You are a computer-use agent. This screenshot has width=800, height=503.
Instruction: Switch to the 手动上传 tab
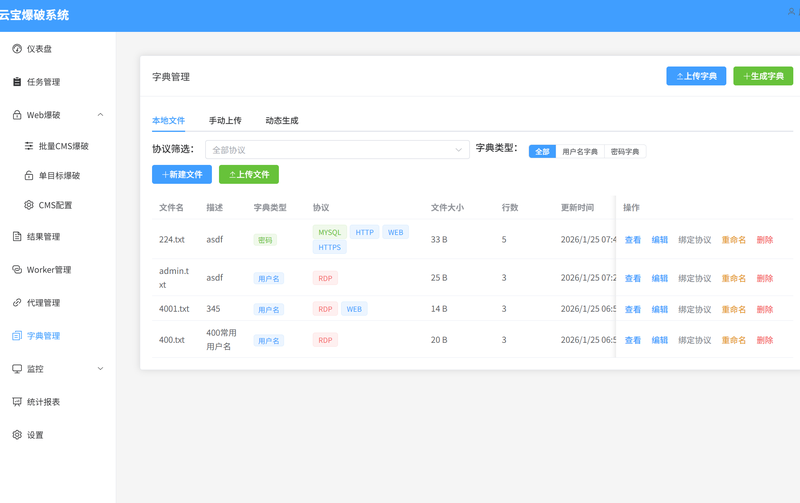pos(225,120)
